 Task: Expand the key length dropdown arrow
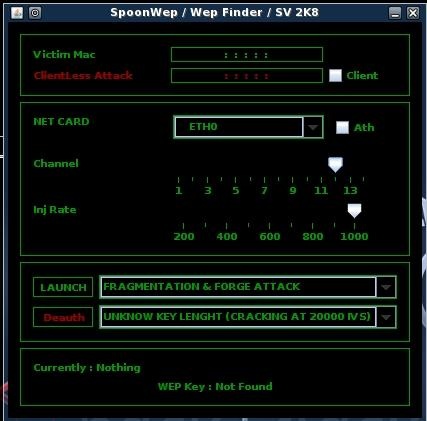coord(386,317)
